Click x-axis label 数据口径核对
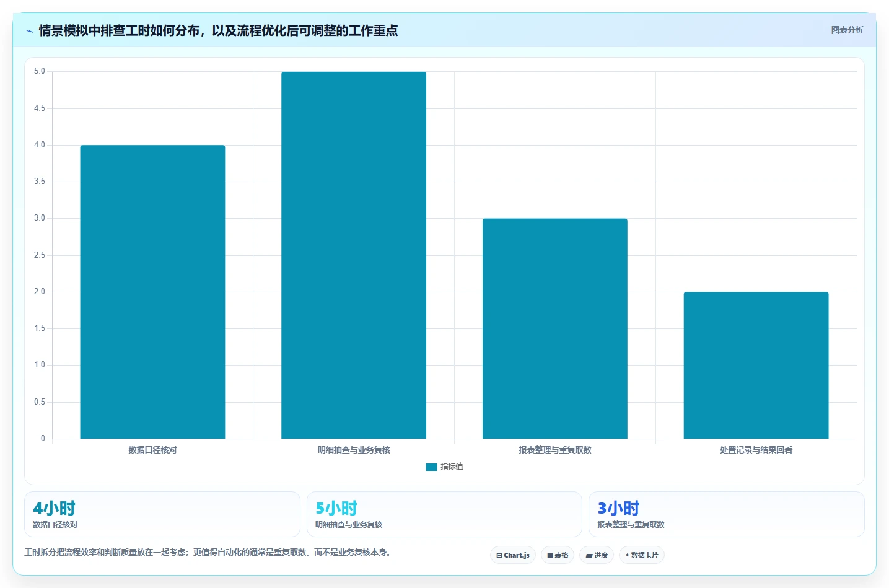This screenshot has width=889, height=588. pyautogui.click(x=152, y=450)
